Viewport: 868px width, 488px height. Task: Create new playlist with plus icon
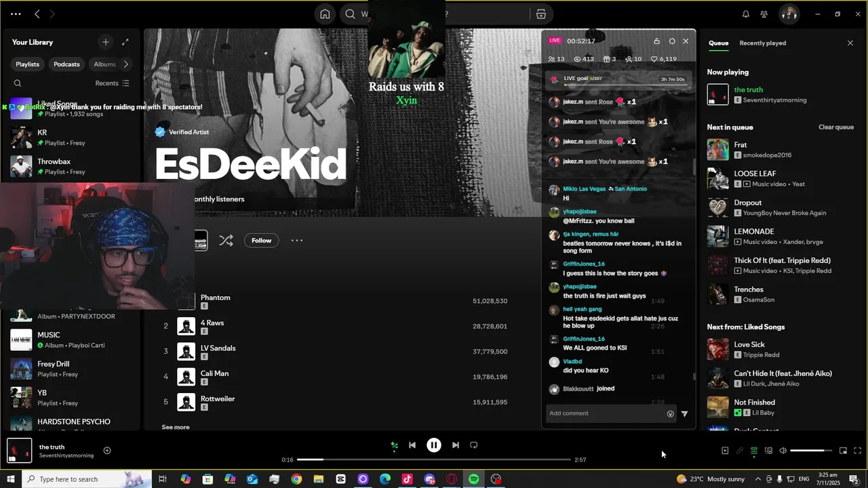pos(105,42)
